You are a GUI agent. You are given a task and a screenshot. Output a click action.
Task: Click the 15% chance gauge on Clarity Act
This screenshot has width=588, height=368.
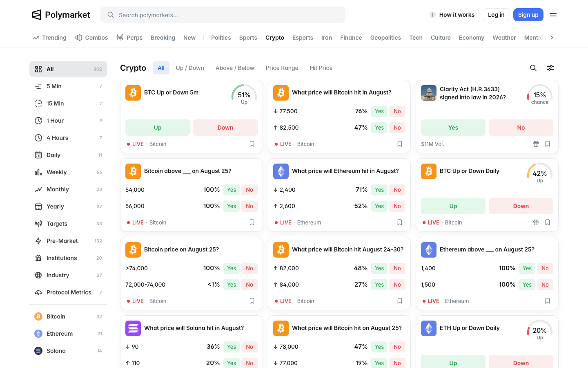(540, 95)
